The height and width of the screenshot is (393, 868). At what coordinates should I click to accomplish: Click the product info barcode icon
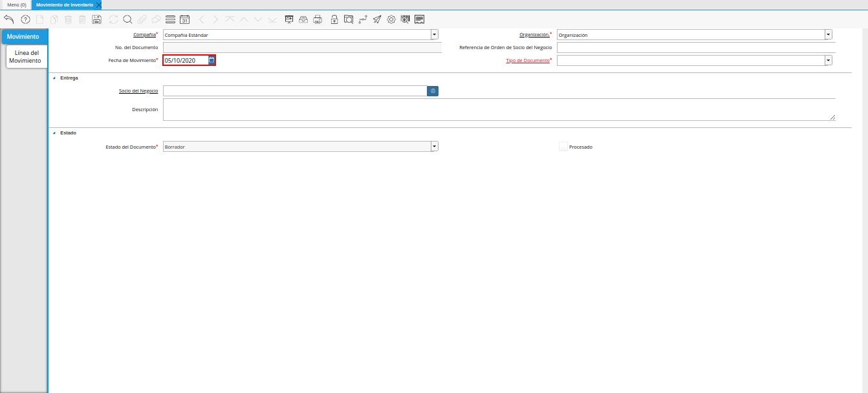click(406, 19)
